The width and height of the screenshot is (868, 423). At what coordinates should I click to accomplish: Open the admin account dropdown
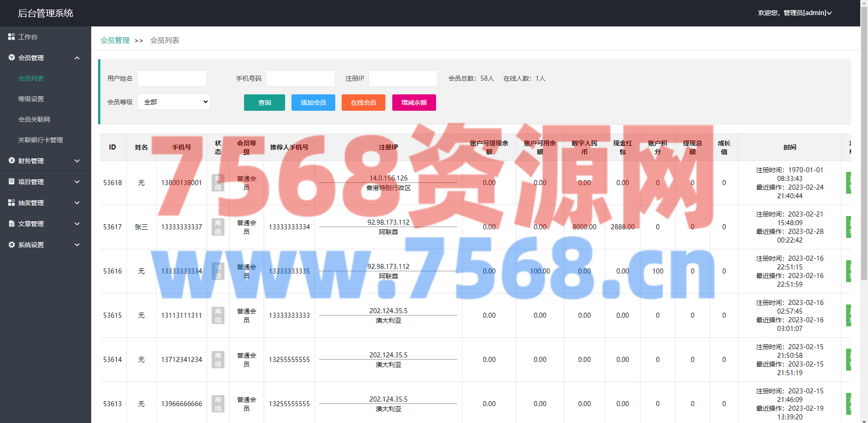tap(794, 13)
